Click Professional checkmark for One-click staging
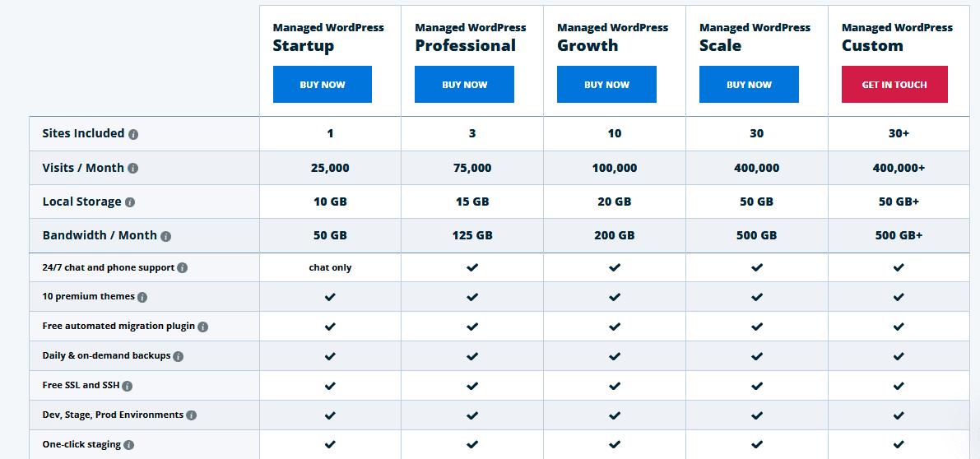 point(472,445)
